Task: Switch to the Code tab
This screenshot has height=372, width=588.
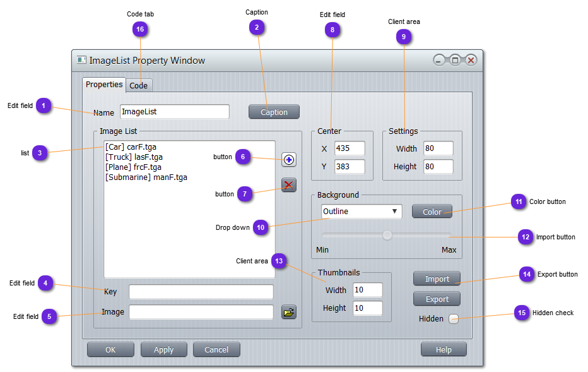Action: pos(139,85)
